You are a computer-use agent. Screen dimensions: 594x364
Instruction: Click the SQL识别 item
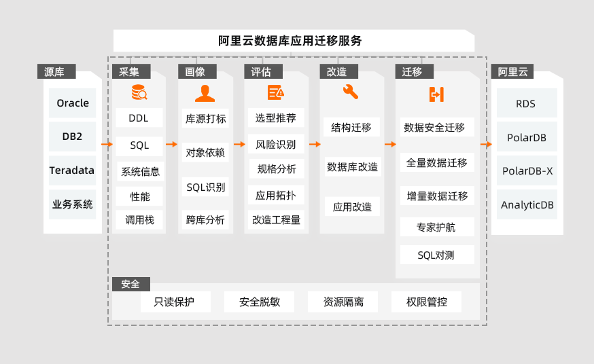pos(205,187)
